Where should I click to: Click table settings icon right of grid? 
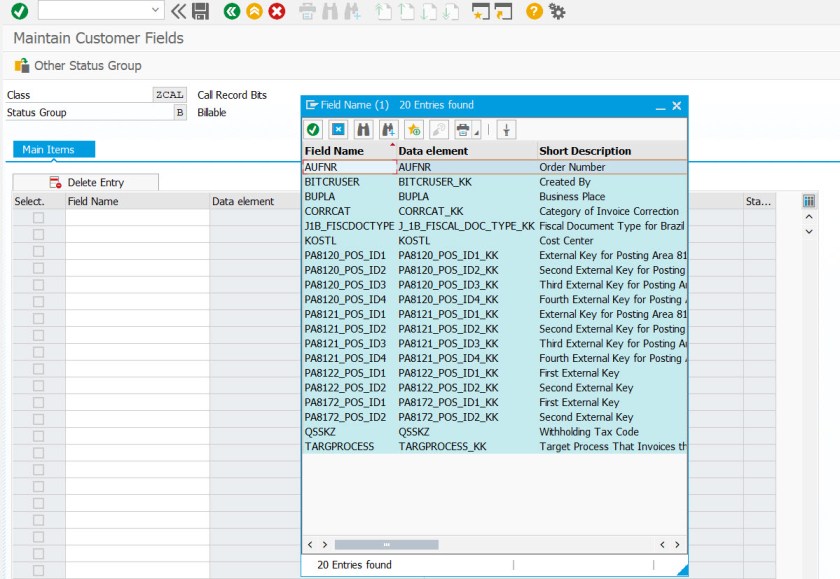click(x=810, y=201)
